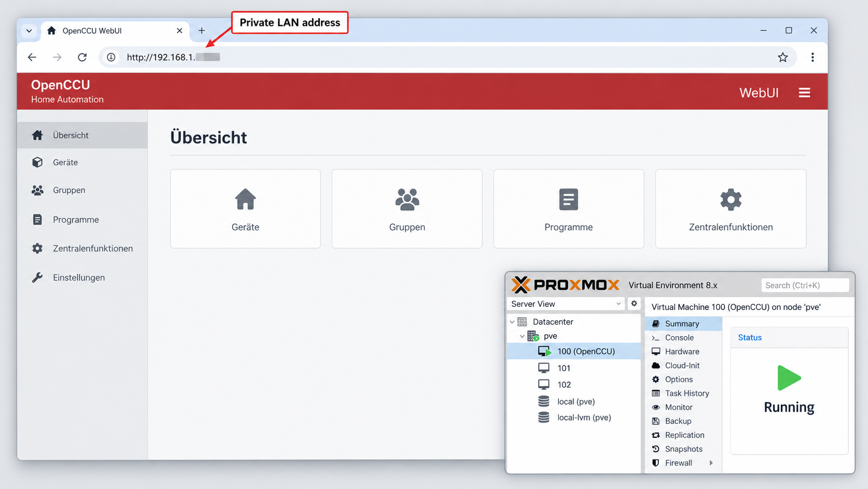Select Programme in the sidebar
The width and height of the screenshot is (868, 489).
(x=83, y=219)
